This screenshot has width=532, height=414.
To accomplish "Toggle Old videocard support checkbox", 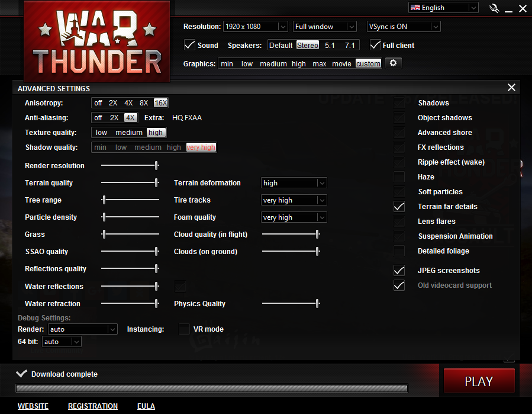I will pos(399,285).
